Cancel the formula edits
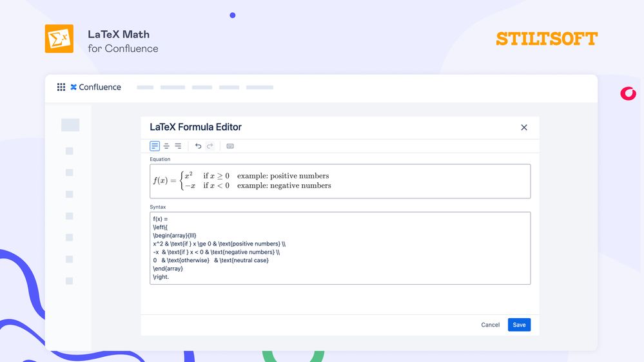The width and height of the screenshot is (644, 362). click(x=490, y=325)
